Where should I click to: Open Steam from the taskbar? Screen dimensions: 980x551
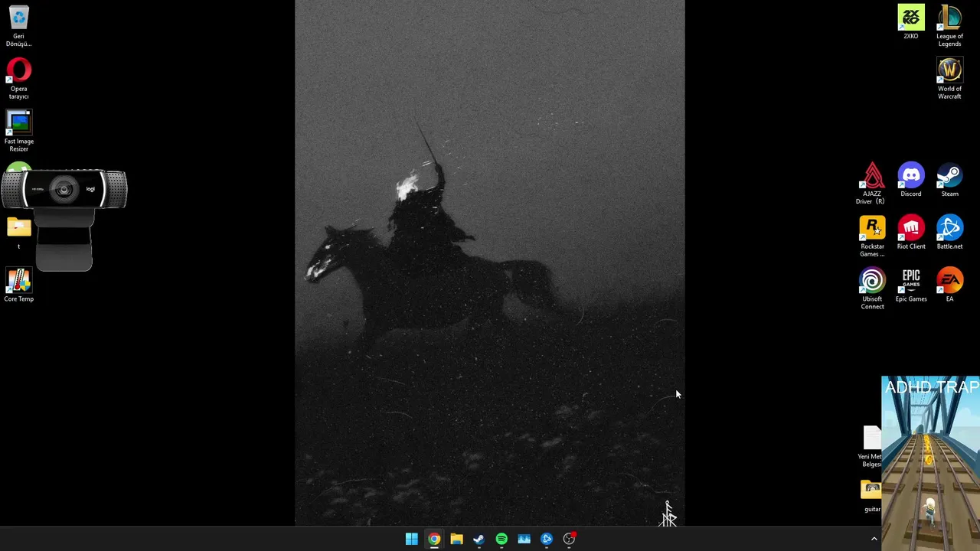[479, 539]
